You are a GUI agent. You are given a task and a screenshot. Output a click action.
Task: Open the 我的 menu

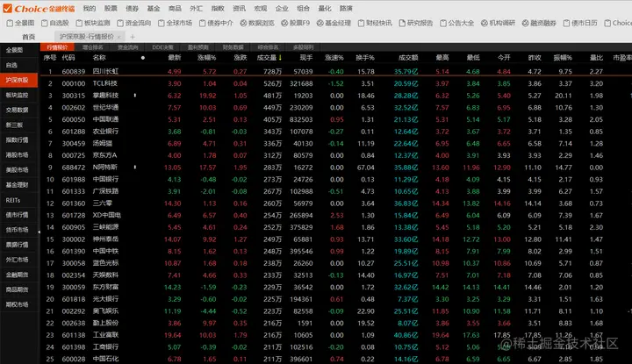point(90,9)
